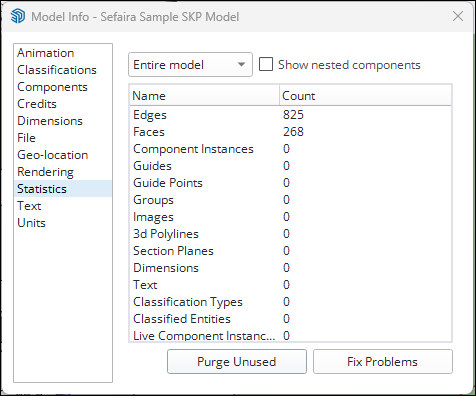Sort by the Name column header
476x396 pixels.
(x=204, y=96)
